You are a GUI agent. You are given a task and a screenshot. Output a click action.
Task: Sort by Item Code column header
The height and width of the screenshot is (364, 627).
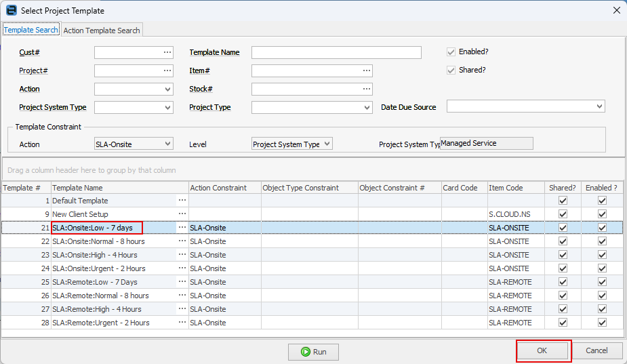click(x=516, y=188)
